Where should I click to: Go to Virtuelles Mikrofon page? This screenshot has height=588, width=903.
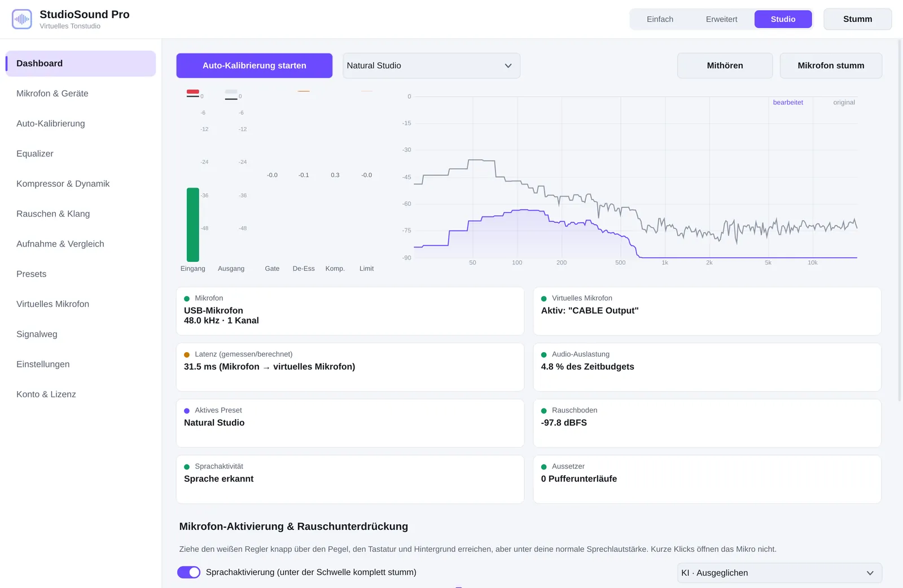pyautogui.click(x=81, y=304)
